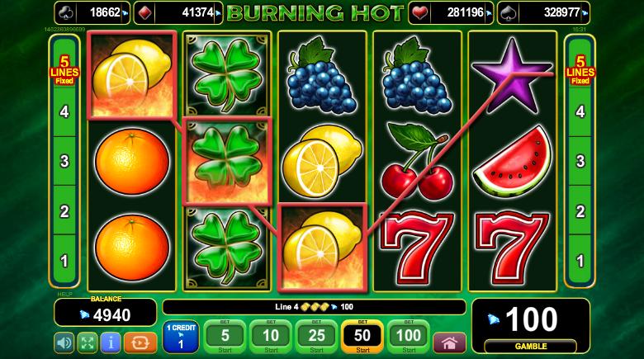Viewport: 644px width, 359px height.
Task: Change the 1 Credit denomination
Action: tap(181, 337)
